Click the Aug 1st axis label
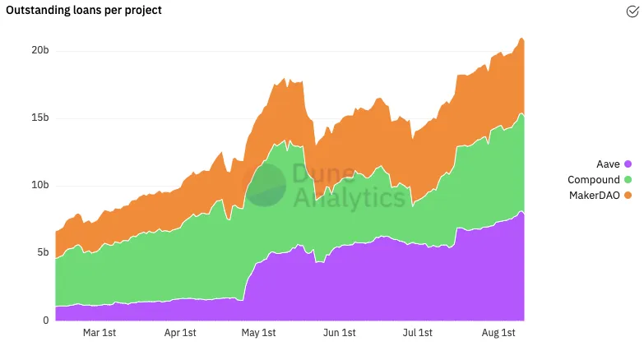The image size is (644, 346). tap(498, 333)
